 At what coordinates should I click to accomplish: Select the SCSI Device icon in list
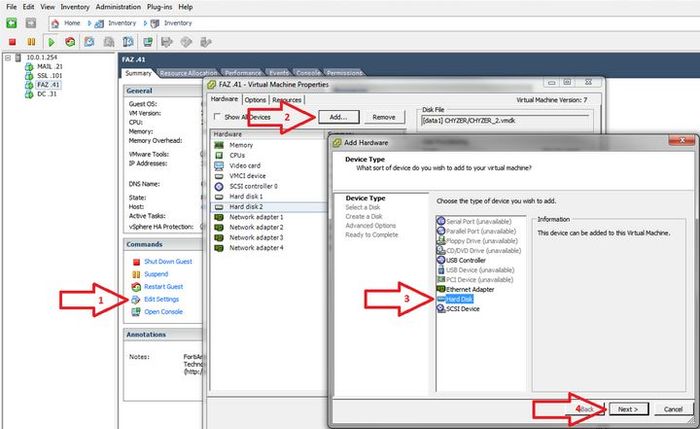coord(441,308)
